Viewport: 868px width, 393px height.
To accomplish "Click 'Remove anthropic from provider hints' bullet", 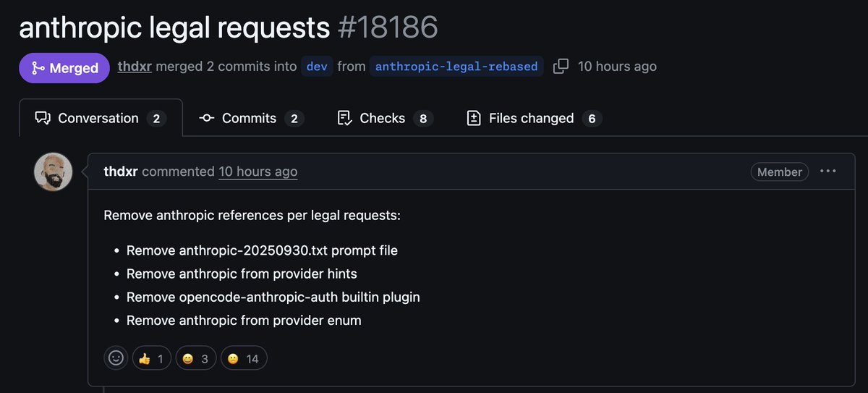I will [x=242, y=274].
